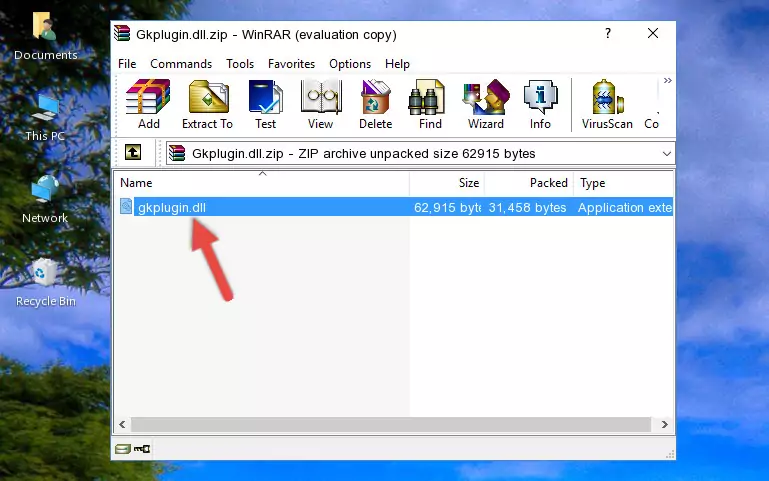Close the WinRAR window

(x=653, y=33)
